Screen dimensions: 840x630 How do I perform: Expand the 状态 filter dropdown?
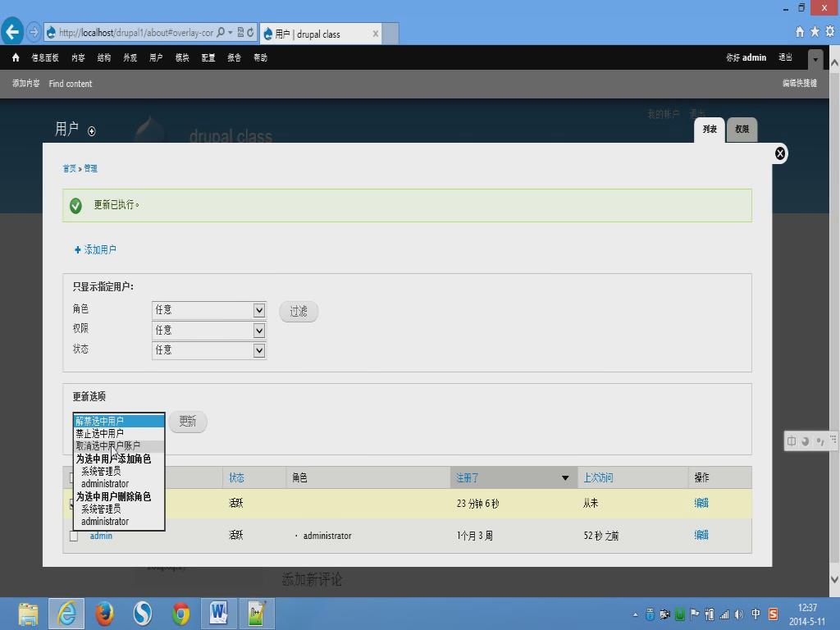pyautogui.click(x=258, y=350)
